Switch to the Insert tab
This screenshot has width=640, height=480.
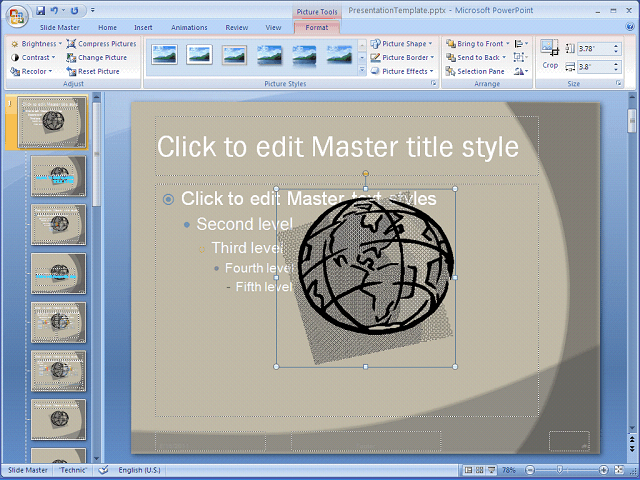click(143, 27)
